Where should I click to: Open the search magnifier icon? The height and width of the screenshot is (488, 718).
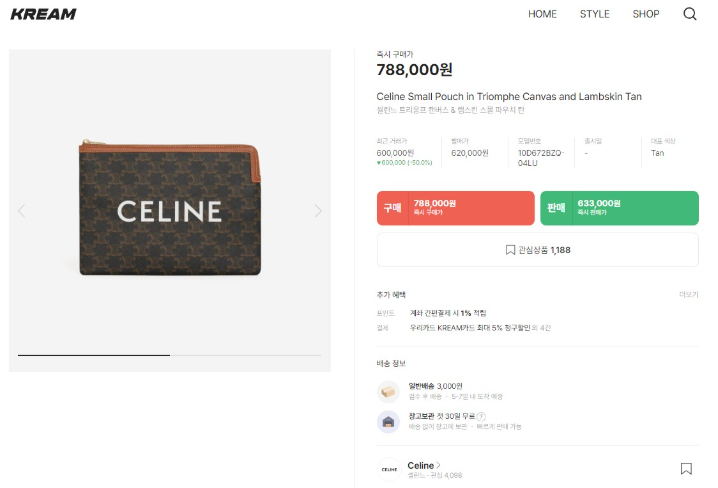[690, 14]
